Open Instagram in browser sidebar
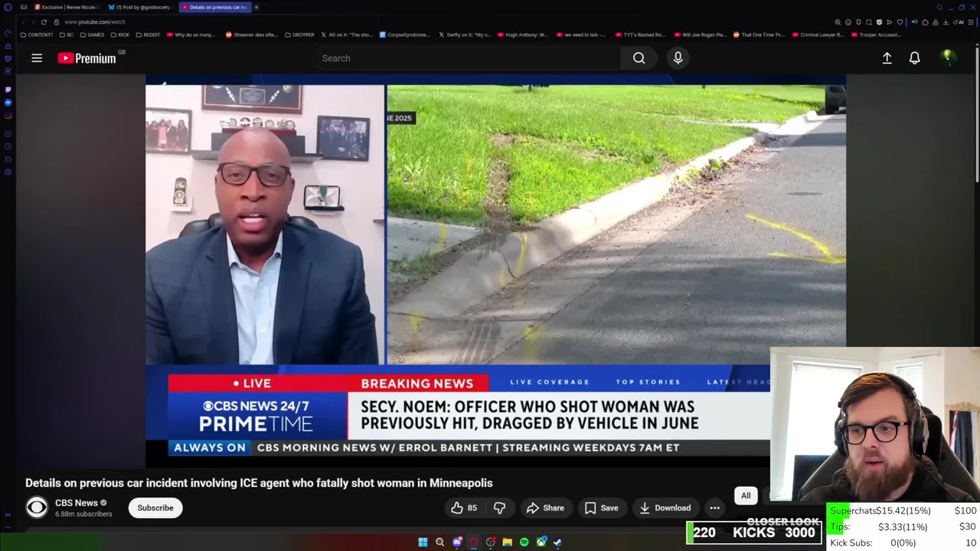The height and width of the screenshot is (551, 980). (8, 116)
